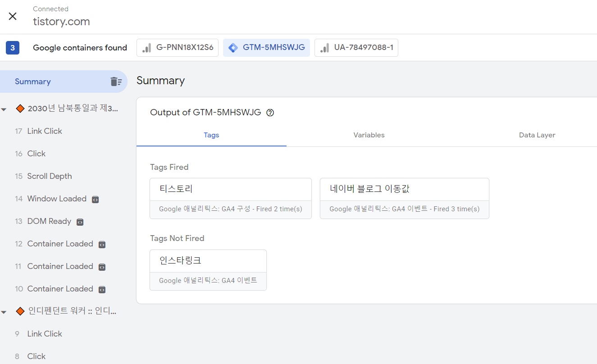Click the 'Tags Fired' heading
The width and height of the screenshot is (597, 364).
click(x=169, y=167)
